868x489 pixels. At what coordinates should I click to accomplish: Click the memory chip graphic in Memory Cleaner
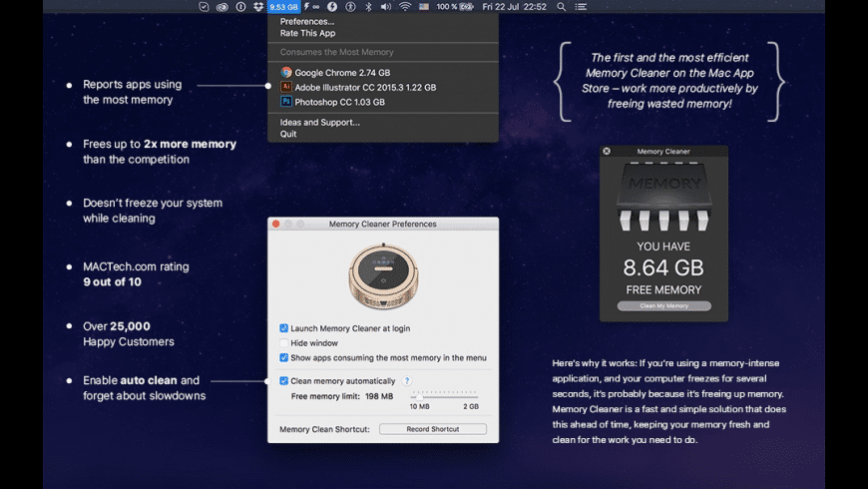coord(663,197)
